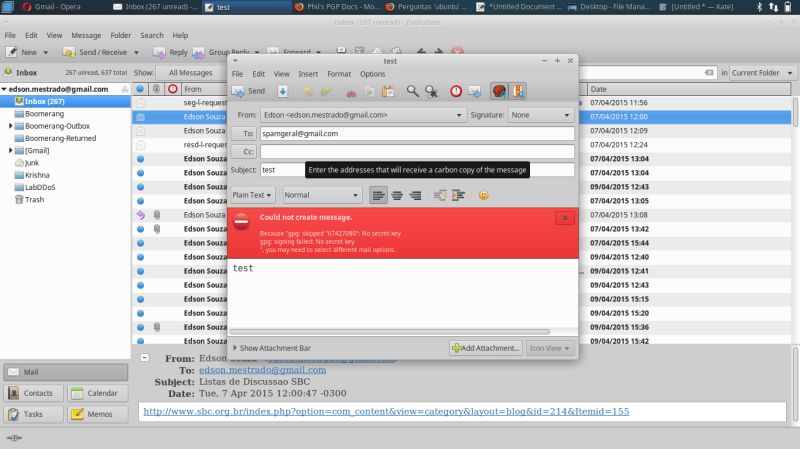Expand the [Gmail] folder

(10, 150)
